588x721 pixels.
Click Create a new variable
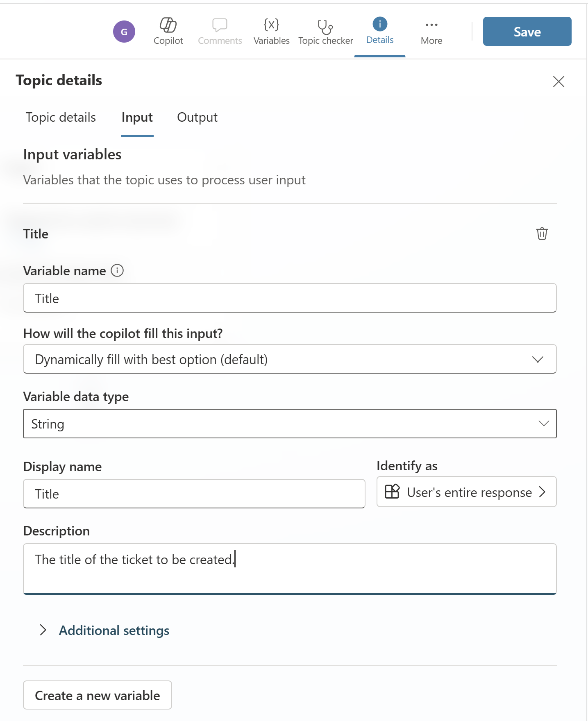click(x=98, y=695)
